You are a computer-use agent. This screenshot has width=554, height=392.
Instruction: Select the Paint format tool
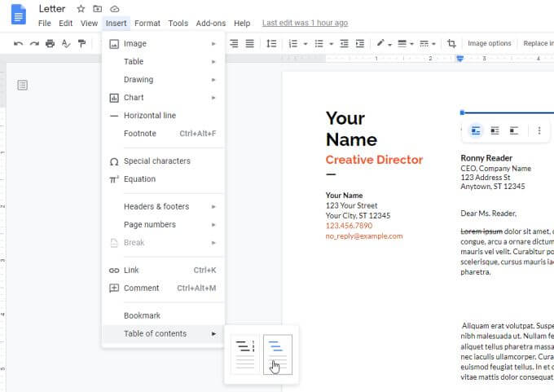(82, 43)
